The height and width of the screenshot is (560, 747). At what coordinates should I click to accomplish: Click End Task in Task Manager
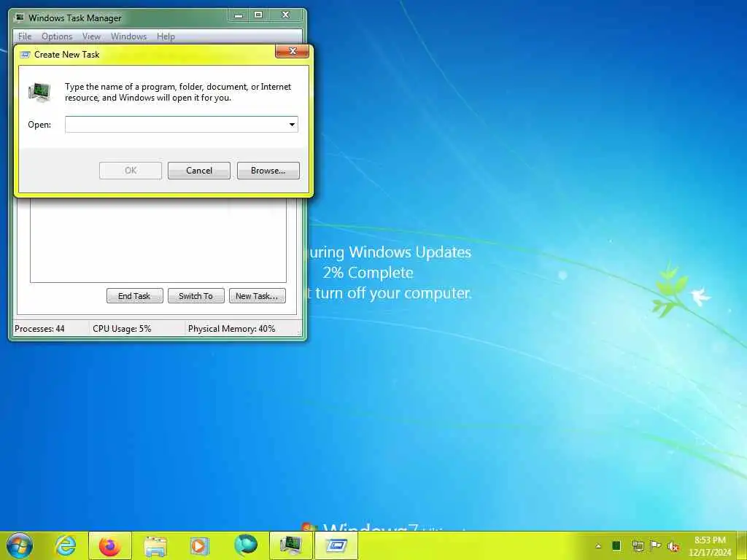[134, 296]
